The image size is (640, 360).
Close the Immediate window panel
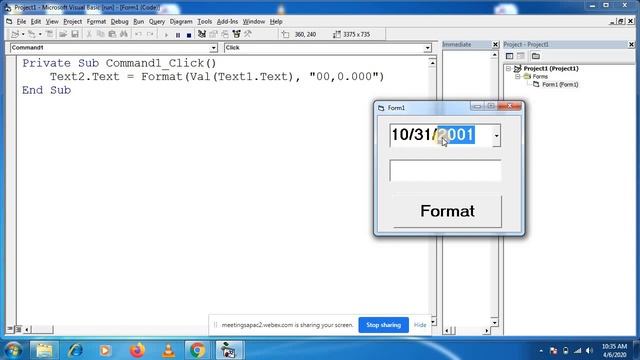[x=495, y=44]
